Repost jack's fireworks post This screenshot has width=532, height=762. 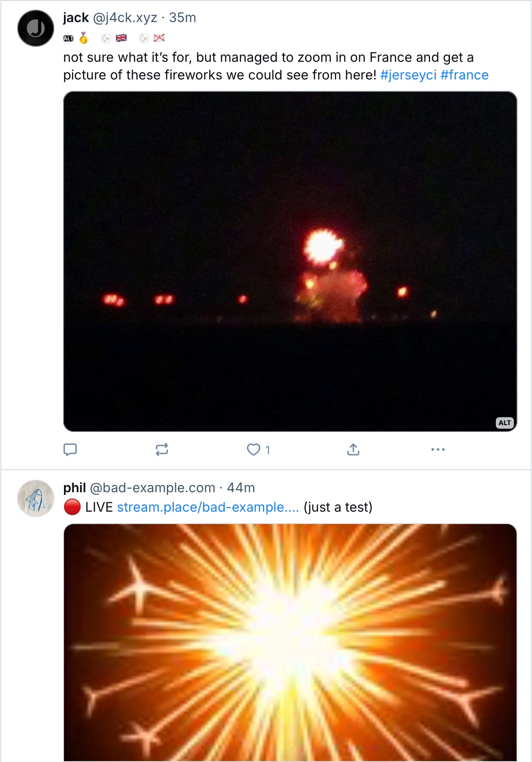[162, 449]
